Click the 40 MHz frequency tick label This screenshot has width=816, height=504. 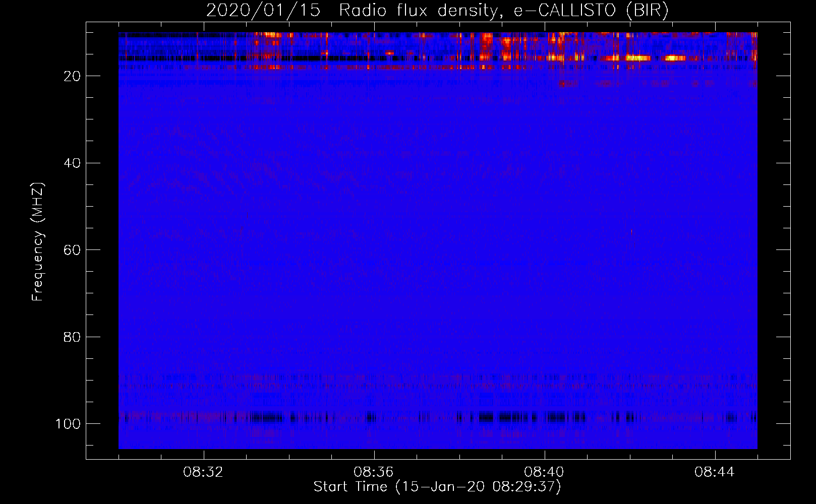point(72,163)
